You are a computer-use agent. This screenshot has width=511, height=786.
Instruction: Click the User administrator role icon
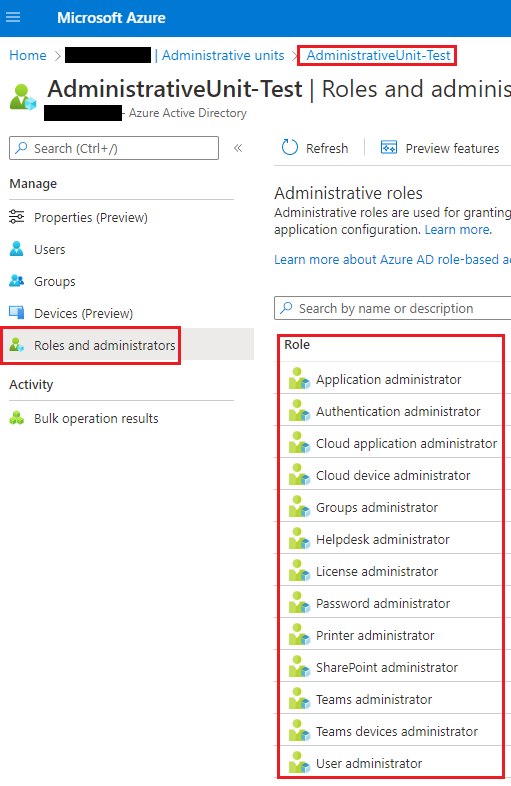click(x=299, y=763)
